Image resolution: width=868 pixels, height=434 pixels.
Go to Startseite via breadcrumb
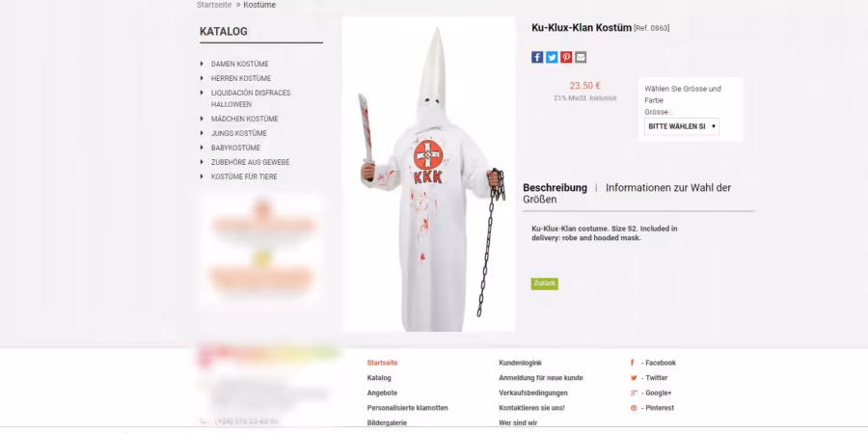pos(214,5)
